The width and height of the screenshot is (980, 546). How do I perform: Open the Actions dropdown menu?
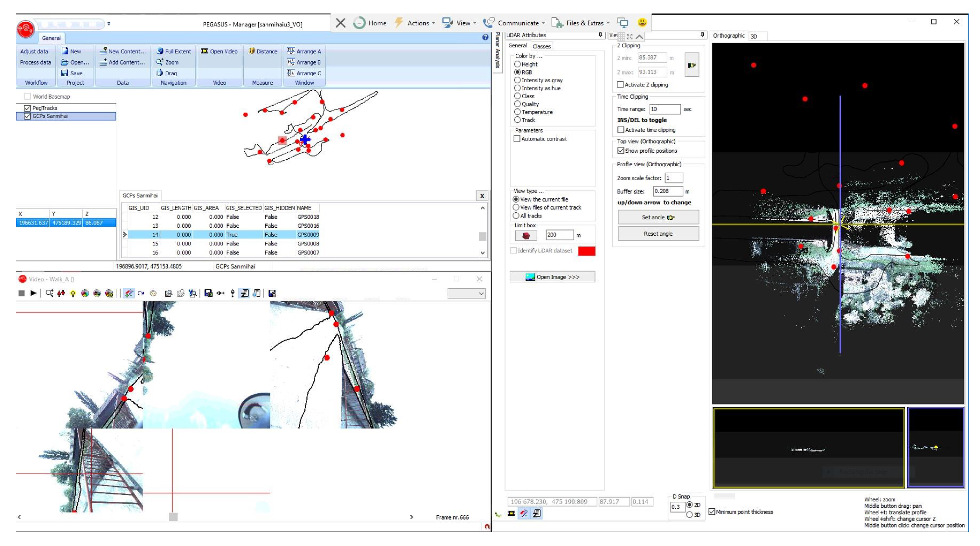(415, 23)
